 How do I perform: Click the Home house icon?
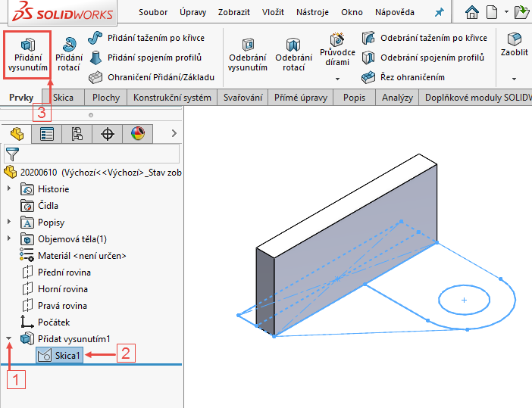tap(472, 12)
